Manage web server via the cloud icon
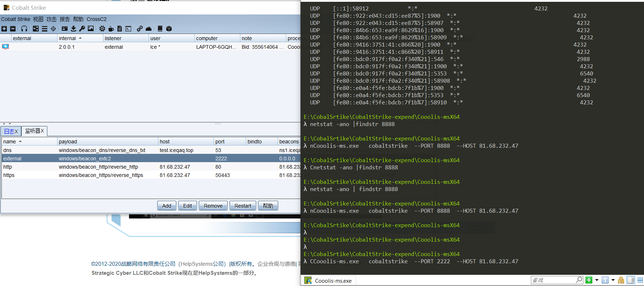This screenshot has width=644, height=286. [149, 29]
